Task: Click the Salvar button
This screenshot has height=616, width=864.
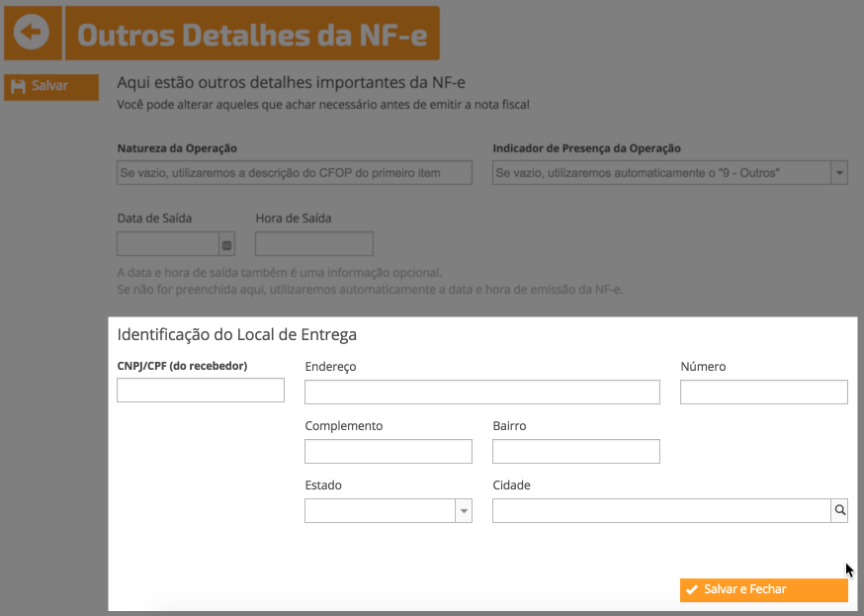Action: pyautogui.click(x=51, y=87)
